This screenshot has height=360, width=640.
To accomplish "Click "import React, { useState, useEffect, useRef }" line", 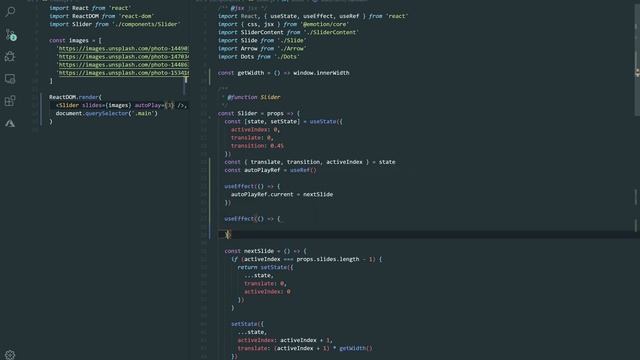I will click(x=313, y=16).
